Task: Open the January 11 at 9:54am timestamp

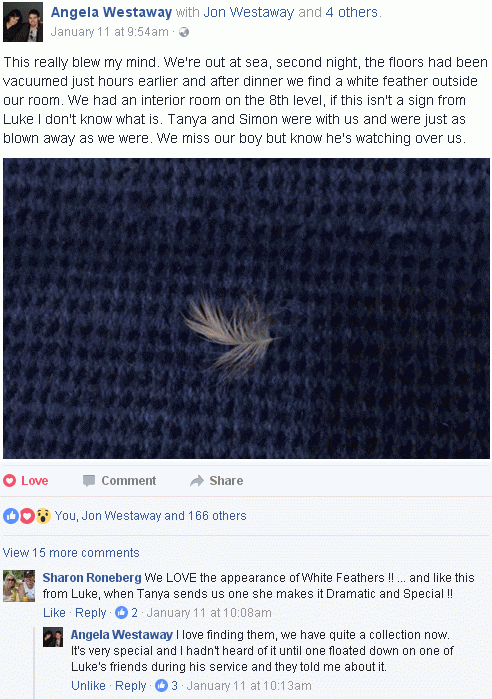Action: pyautogui.click(x=110, y=32)
